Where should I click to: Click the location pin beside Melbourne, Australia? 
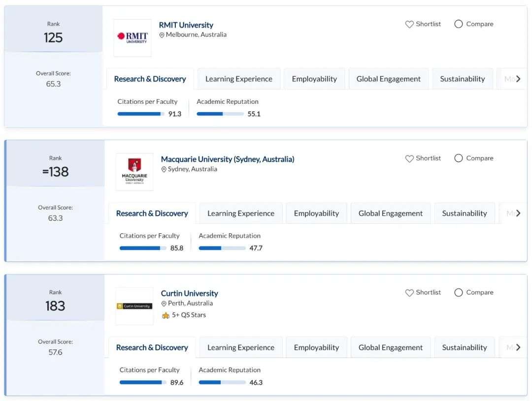162,35
